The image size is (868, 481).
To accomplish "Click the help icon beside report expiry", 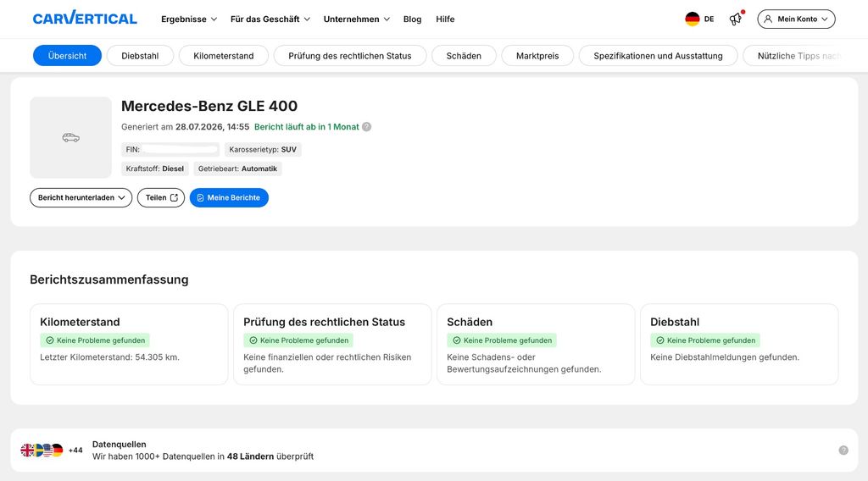I will coord(366,127).
